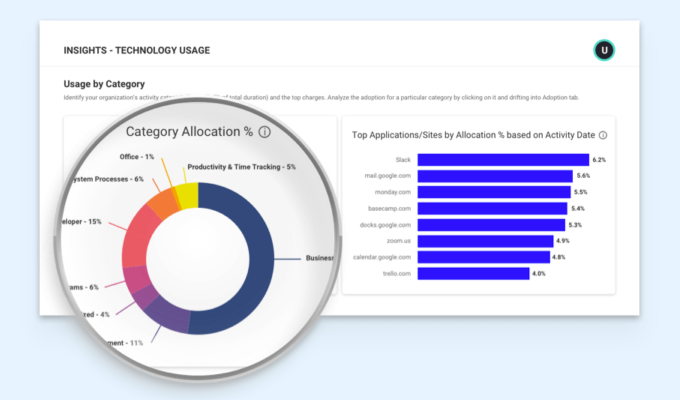Viewport: 680px width, 400px height.
Task: Click 'INSIGHTS - TECHNOLOGY USAGE' page title
Action: pos(137,50)
